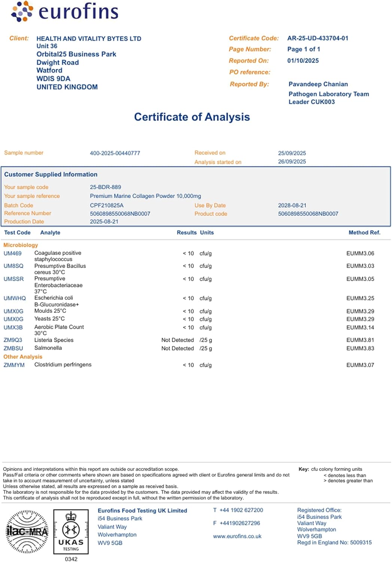Click received on date 25/09/2025
This screenshot has width=392, height=562.
pos(292,153)
